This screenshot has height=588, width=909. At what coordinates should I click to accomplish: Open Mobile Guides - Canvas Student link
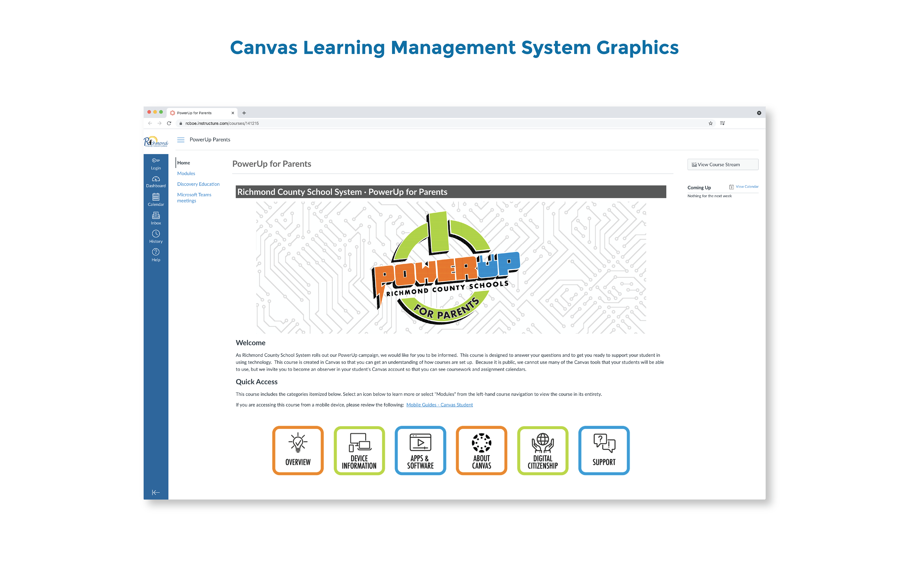point(439,405)
